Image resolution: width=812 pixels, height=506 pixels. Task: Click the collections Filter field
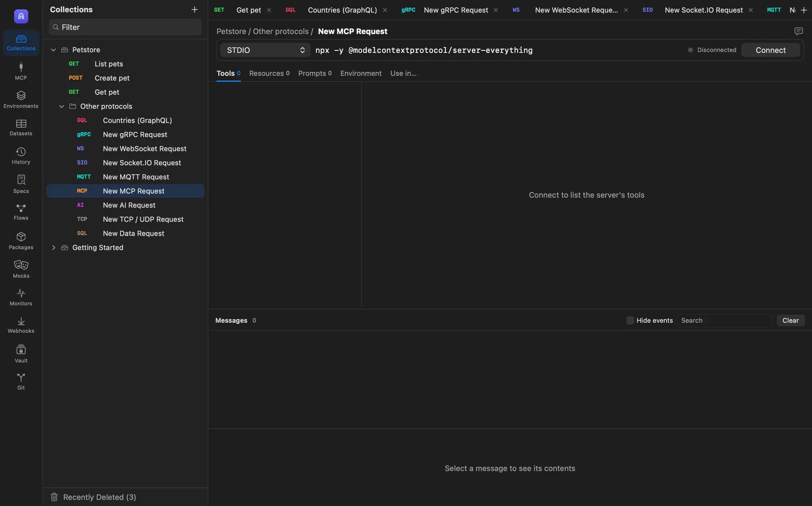click(x=125, y=27)
